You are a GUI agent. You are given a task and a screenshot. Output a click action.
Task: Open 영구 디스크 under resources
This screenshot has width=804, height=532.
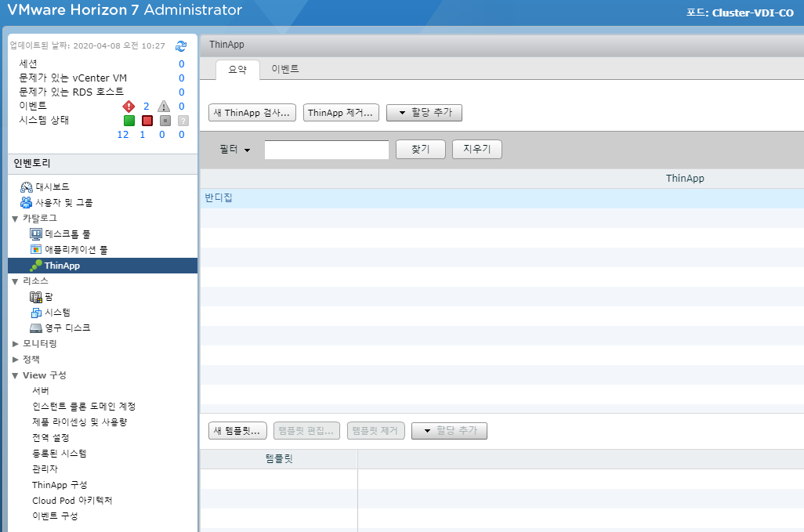point(67,328)
